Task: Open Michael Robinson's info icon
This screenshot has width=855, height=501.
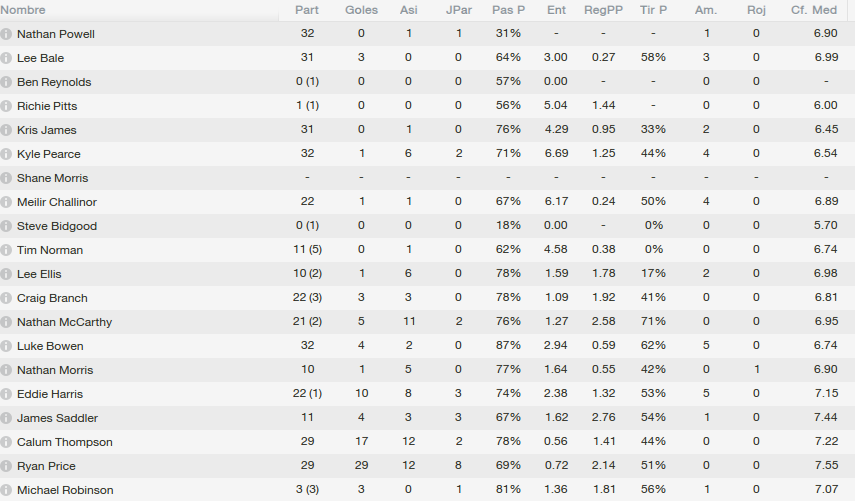Action: click(7, 490)
